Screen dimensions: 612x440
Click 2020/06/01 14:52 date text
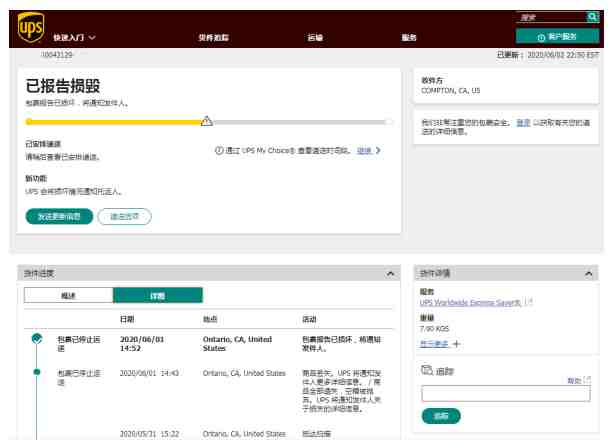142,344
